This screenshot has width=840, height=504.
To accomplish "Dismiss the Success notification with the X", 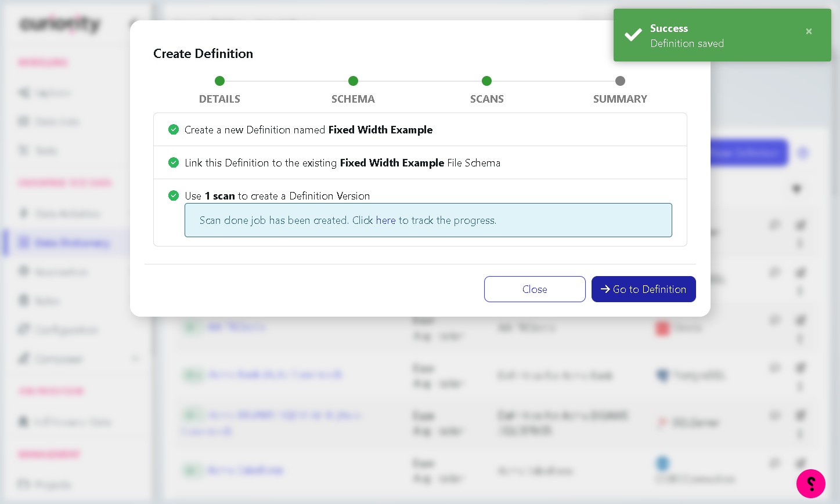I will coord(809,31).
